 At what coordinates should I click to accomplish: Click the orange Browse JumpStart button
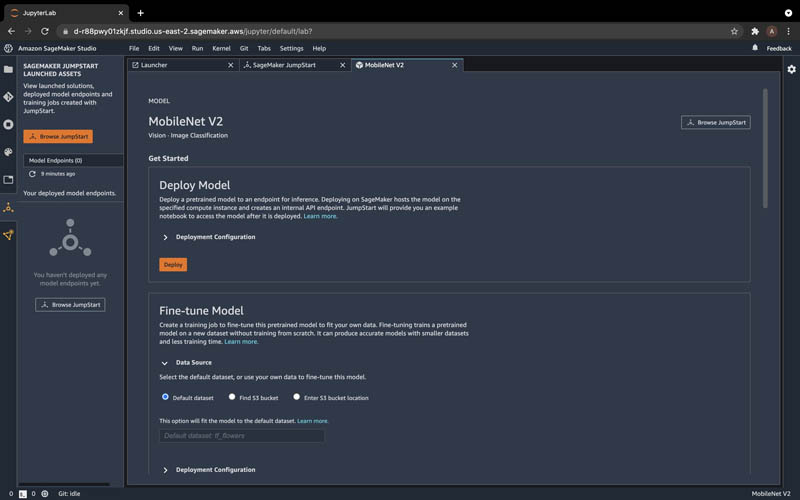point(58,136)
